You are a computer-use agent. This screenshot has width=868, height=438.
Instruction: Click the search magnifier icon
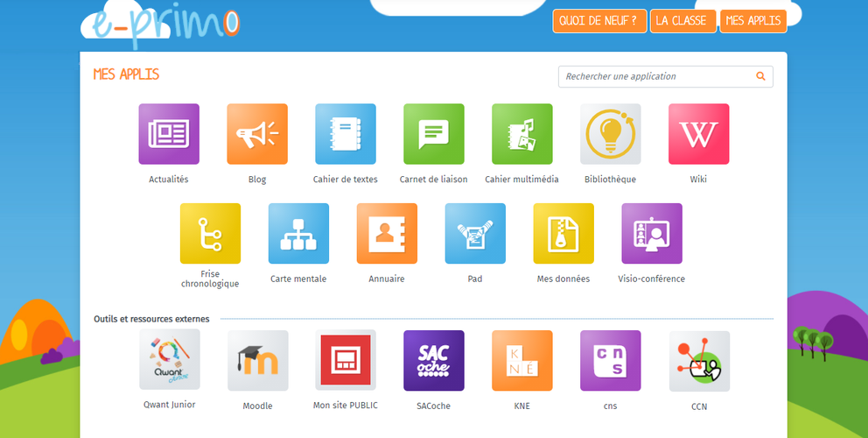click(760, 76)
